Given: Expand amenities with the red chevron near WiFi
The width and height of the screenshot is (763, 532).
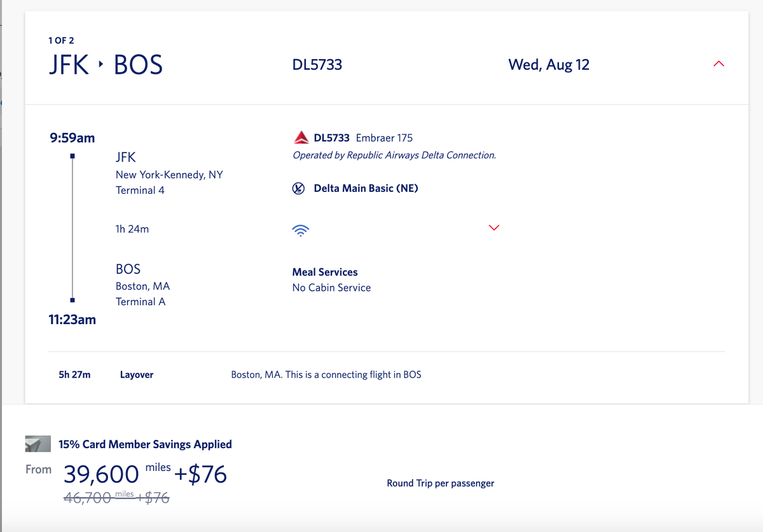Looking at the screenshot, I should [494, 227].
